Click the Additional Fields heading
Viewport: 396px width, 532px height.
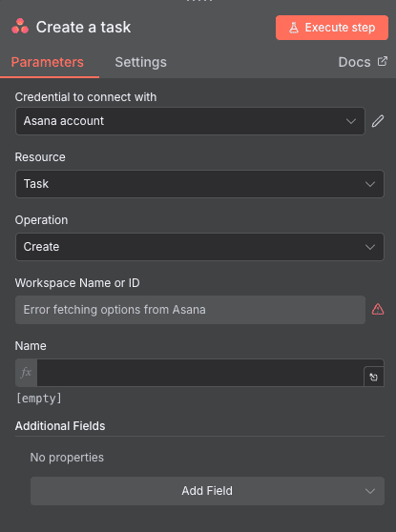tap(60, 426)
